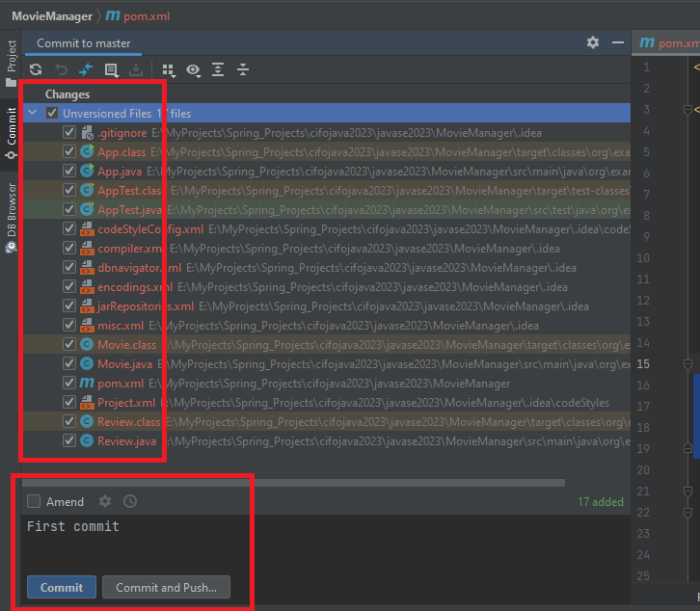Click the Refresh changes icon

[x=36, y=69]
